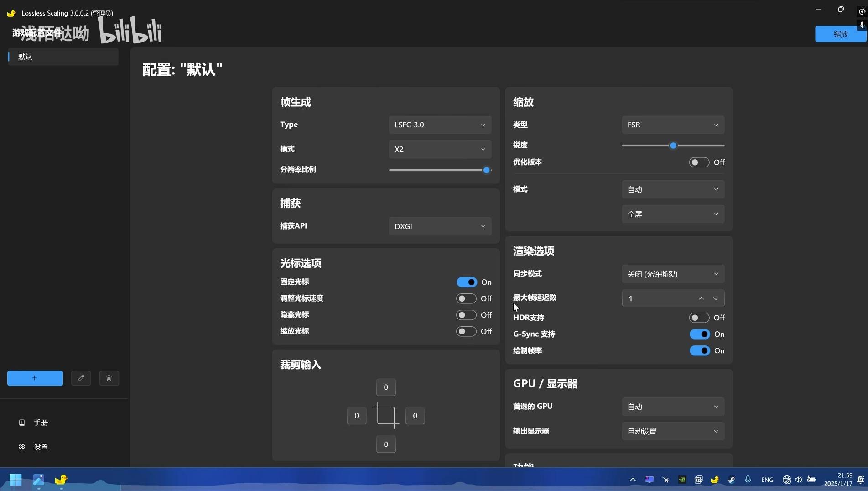Screen dimensions: 868x491
Task: Open the 同步模式 dropdown
Action: (673, 274)
